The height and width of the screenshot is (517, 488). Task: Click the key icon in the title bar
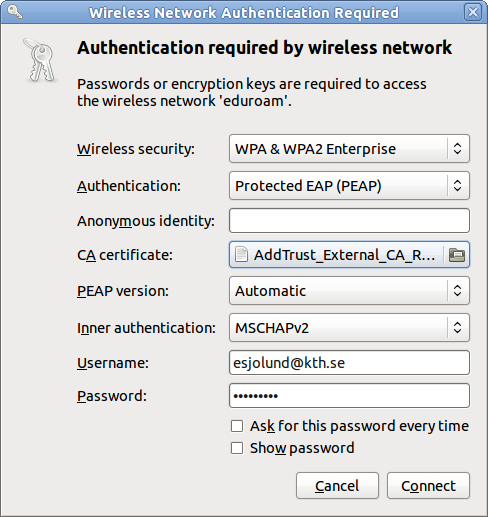click(x=15, y=12)
